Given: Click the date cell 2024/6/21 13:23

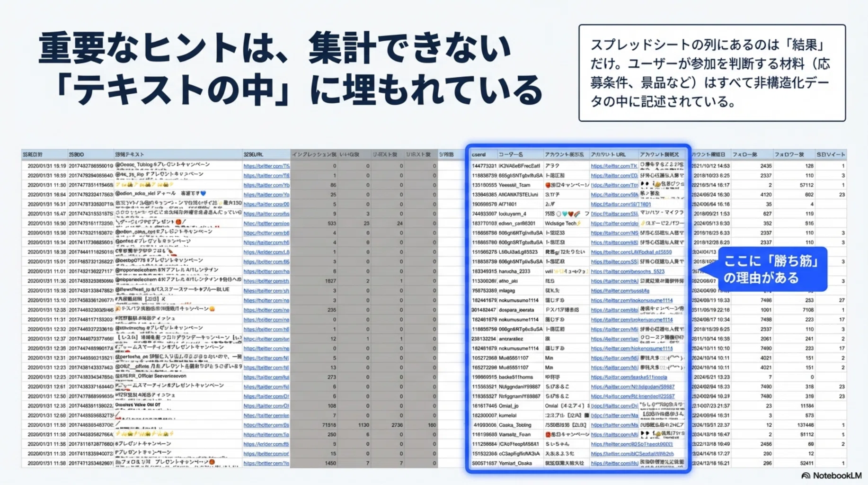Looking at the screenshot, I should tap(711, 377).
